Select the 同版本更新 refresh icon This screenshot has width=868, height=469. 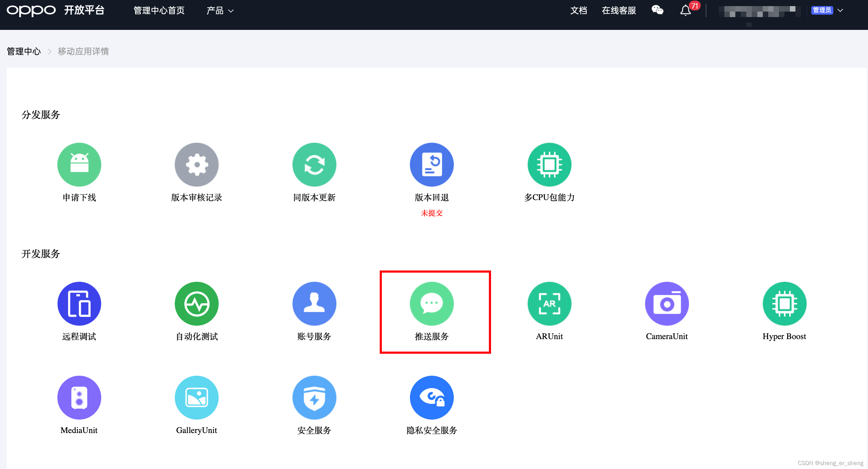pyautogui.click(x=314, y=164)
